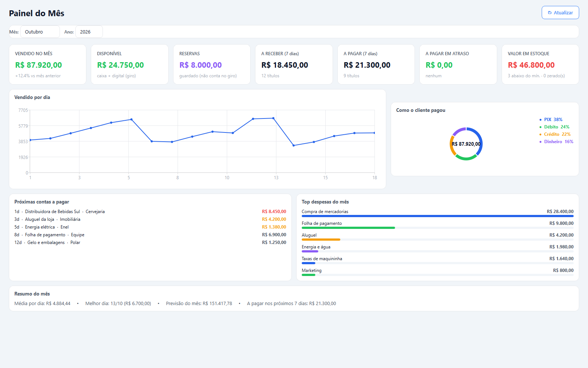Click the VALOR EM ESTOQUE value R$ 46.800,00
Screen dimensions: 588x368
click(531, 65)
